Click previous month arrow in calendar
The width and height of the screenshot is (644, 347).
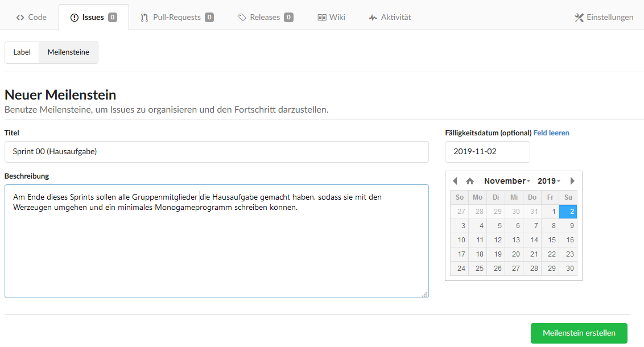tap(455, 181)
